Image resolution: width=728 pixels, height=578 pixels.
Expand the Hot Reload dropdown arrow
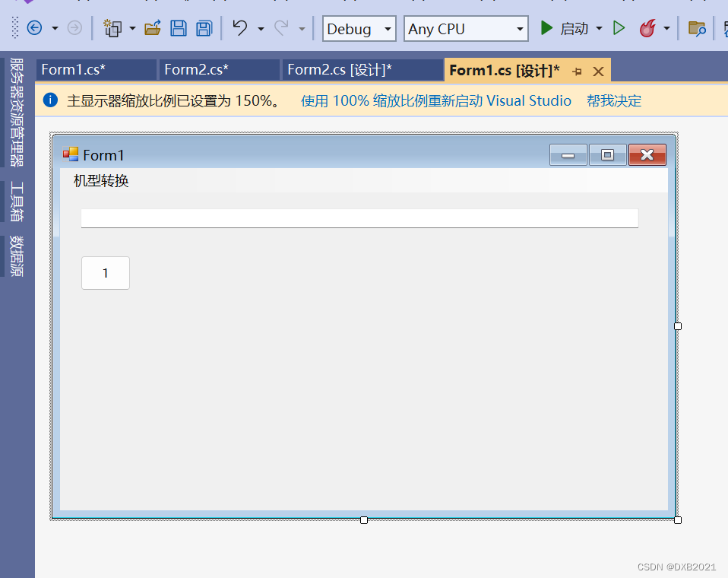click(x=666, y=28)
